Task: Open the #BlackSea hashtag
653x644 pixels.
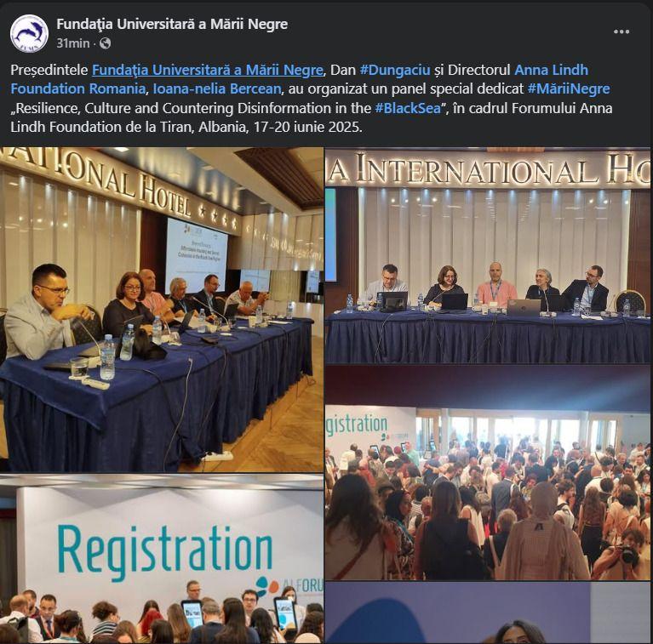Action: pyautogui.click(x=408, y=108)
